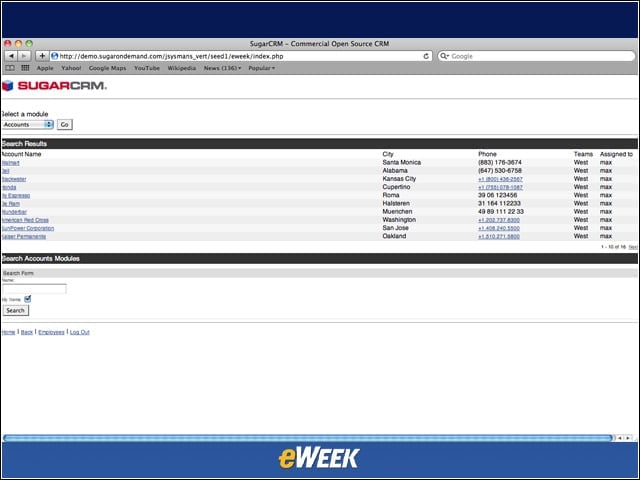The image size is (640, 480).
Task: Dial the +1.408.240.5500 phone link
Action: 499,228
